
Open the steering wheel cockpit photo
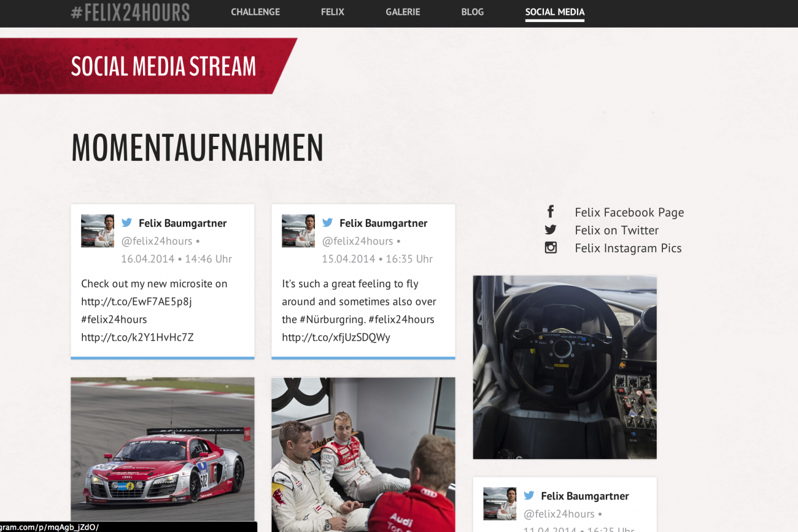(565, 367)
